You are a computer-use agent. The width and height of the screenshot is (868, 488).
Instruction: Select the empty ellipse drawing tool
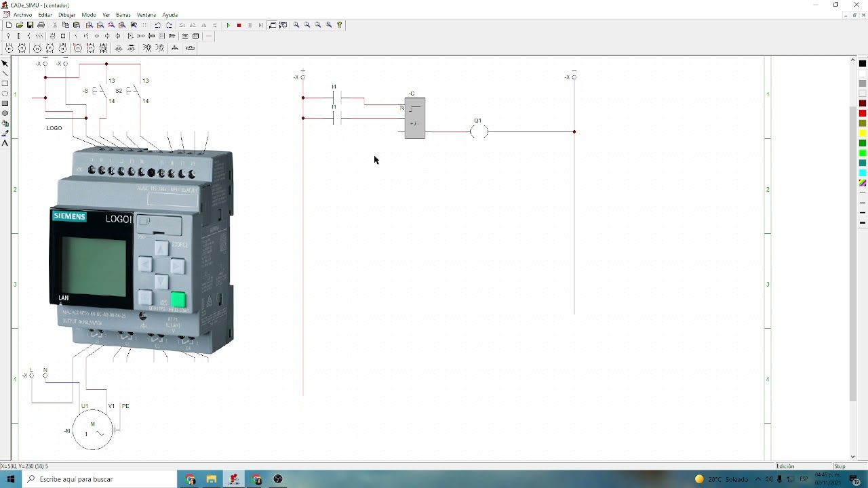5,94
